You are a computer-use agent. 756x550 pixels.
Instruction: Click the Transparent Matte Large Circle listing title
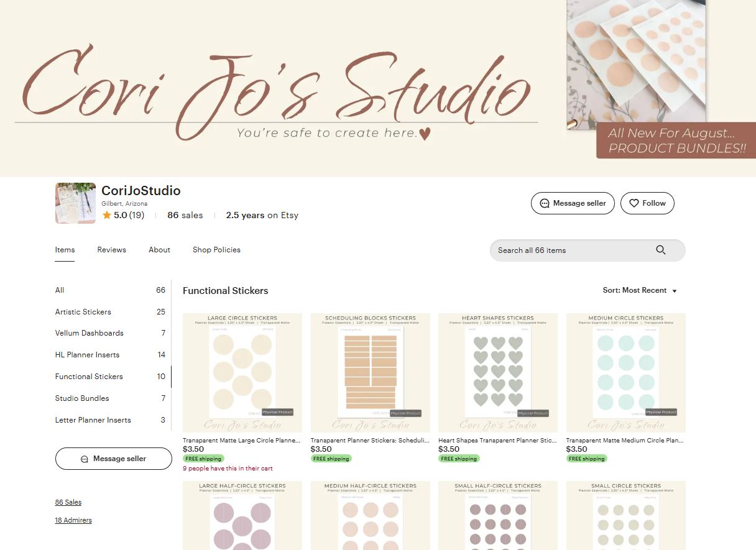pos(242,440)
